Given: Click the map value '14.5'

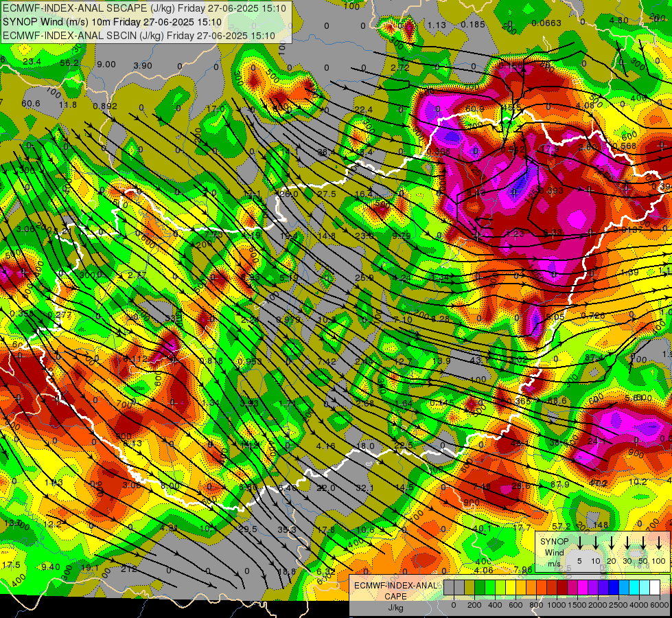Looking at the screenshot, I should point(404,488).
